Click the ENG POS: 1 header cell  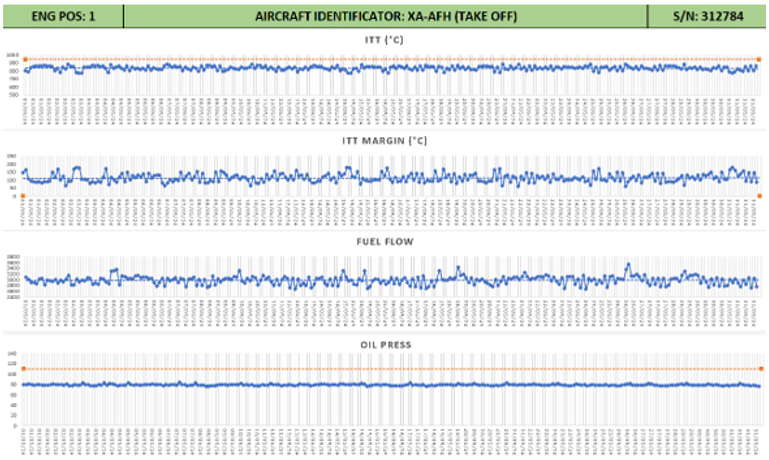pyautogui.click(x=63, y=17)
